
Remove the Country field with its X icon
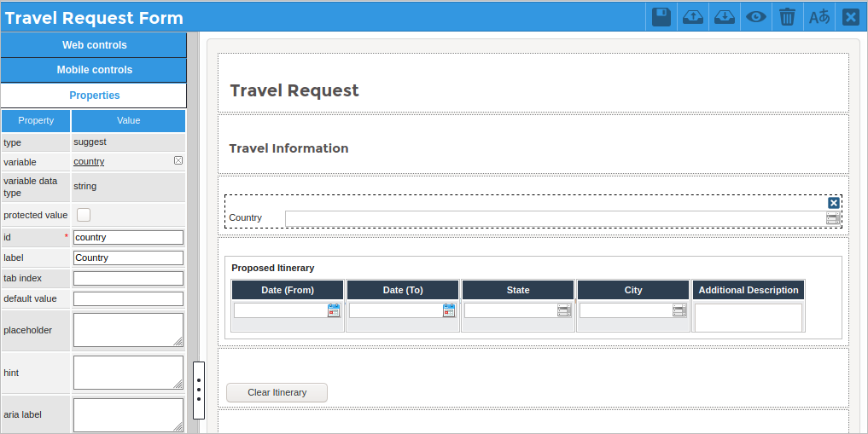[834, 203]
